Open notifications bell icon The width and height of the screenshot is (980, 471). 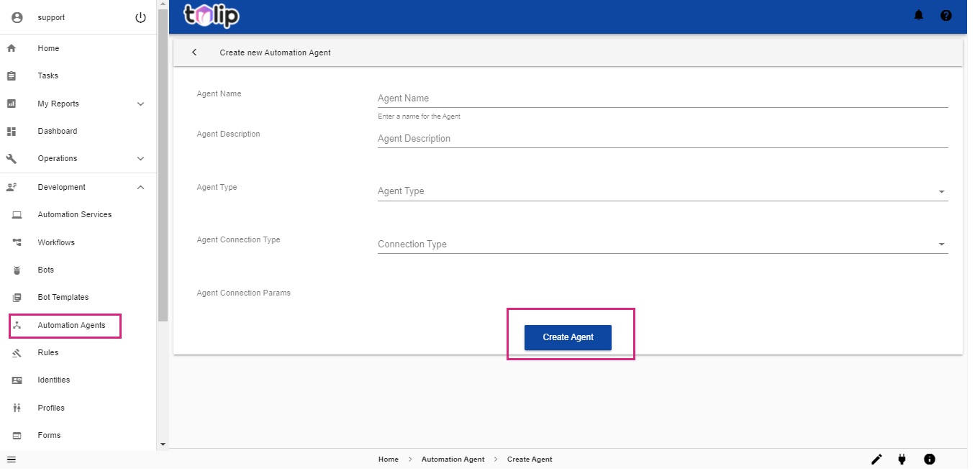(919, 15)
